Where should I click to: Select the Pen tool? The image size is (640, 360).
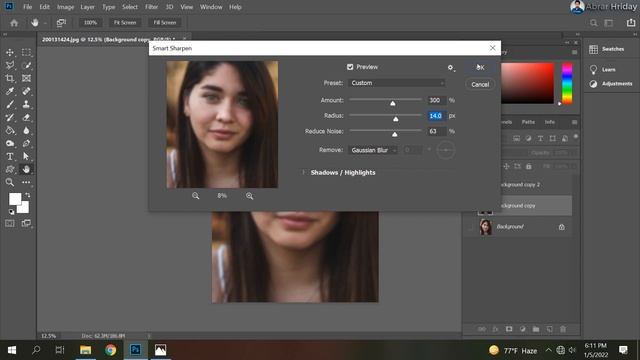[26, 144]
